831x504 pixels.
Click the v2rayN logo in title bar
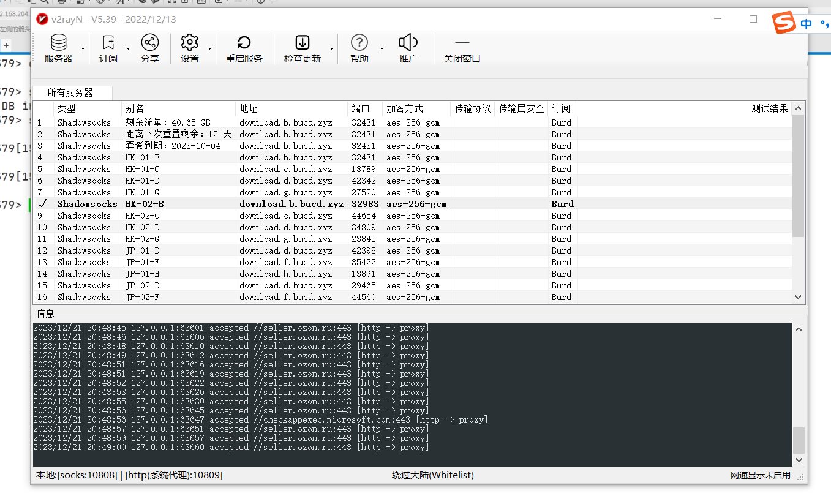[x=42, y=19]
